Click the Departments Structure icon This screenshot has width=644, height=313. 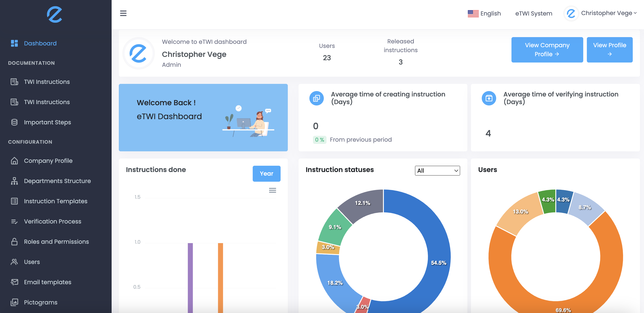(x=14, y=181)
